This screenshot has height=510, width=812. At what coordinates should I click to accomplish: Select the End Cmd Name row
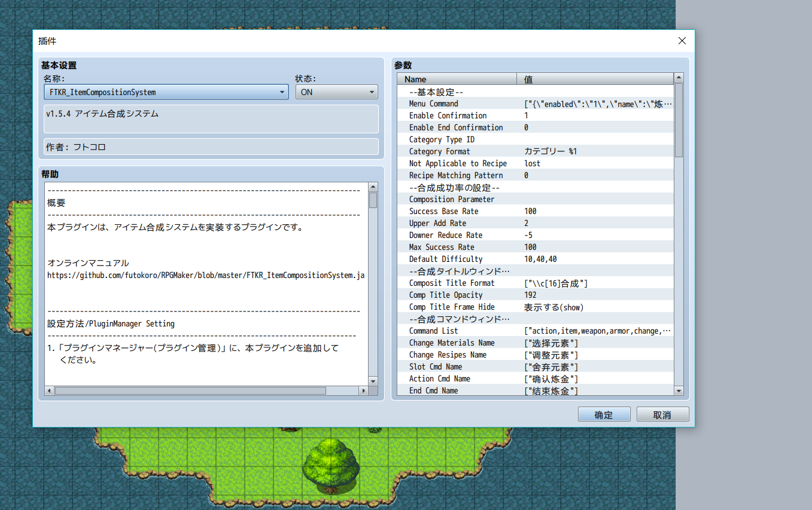536,390
